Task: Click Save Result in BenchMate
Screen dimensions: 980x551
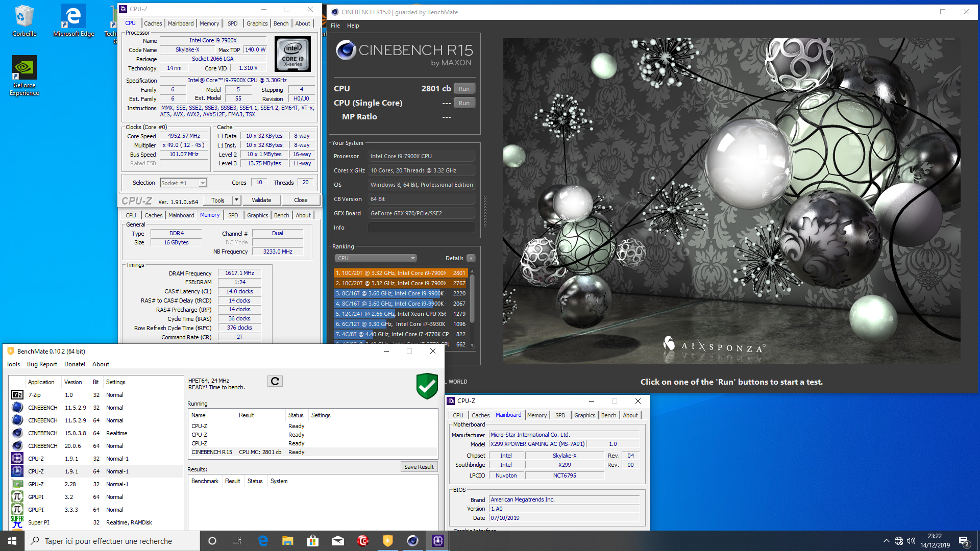Action: point(419,467)
